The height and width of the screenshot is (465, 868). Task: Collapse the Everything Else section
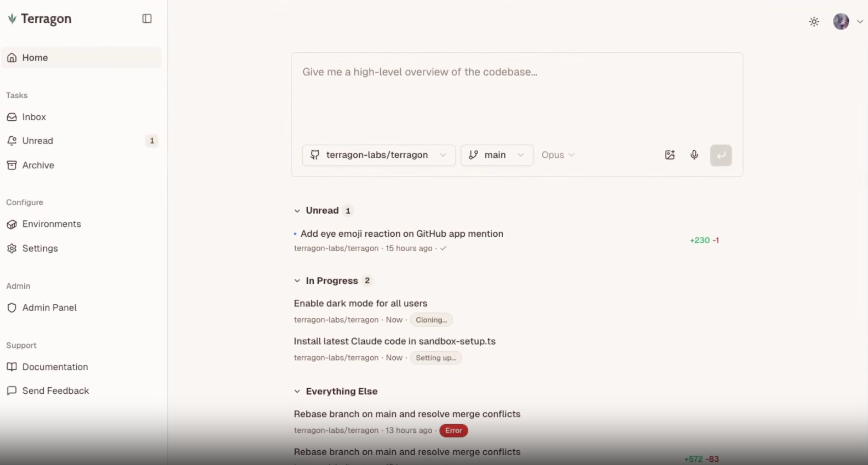pos(297,391)
